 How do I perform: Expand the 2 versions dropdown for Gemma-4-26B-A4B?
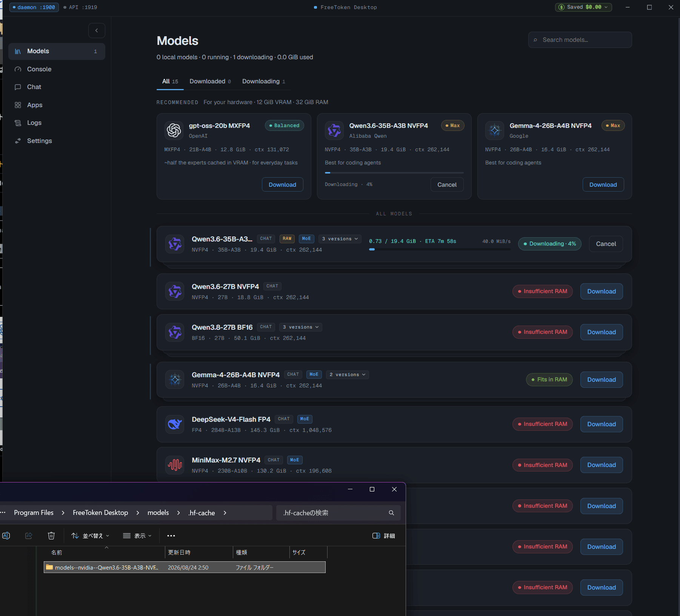[x=348, y=375]
